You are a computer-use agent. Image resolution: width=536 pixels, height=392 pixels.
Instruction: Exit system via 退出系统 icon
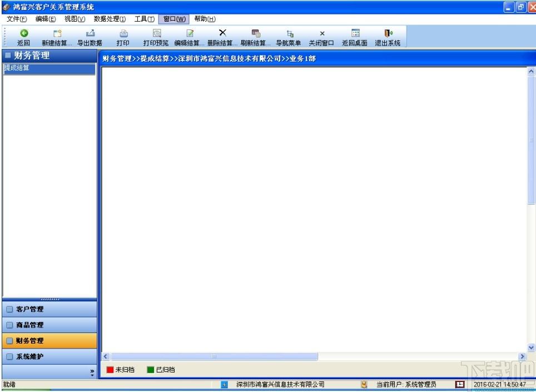point(388,33)
